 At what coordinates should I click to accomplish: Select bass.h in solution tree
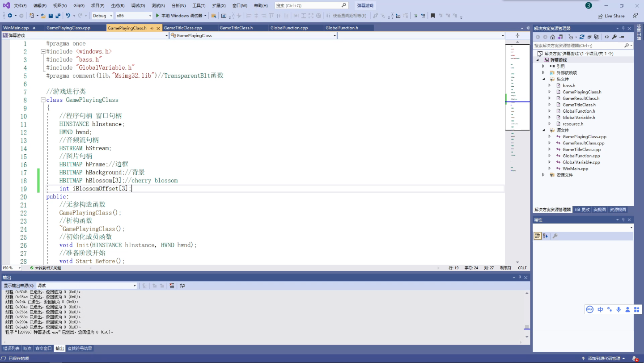click(x=569, y=85)
